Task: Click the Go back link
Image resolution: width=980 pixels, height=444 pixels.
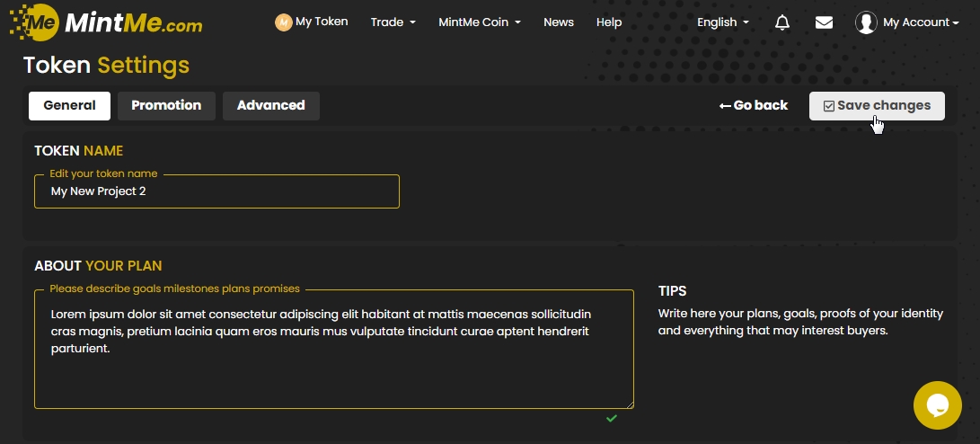Action: click(754, 105)
